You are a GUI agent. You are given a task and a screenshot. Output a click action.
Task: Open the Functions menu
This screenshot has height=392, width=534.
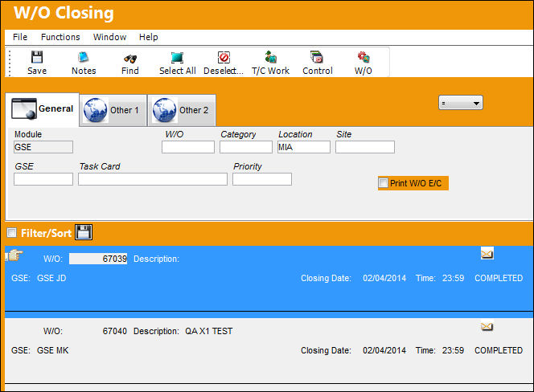point(60,37)
